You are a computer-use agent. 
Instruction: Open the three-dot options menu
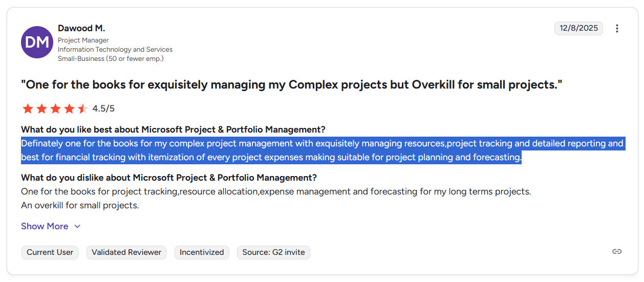pyautogui.click(x=617, y=28)
